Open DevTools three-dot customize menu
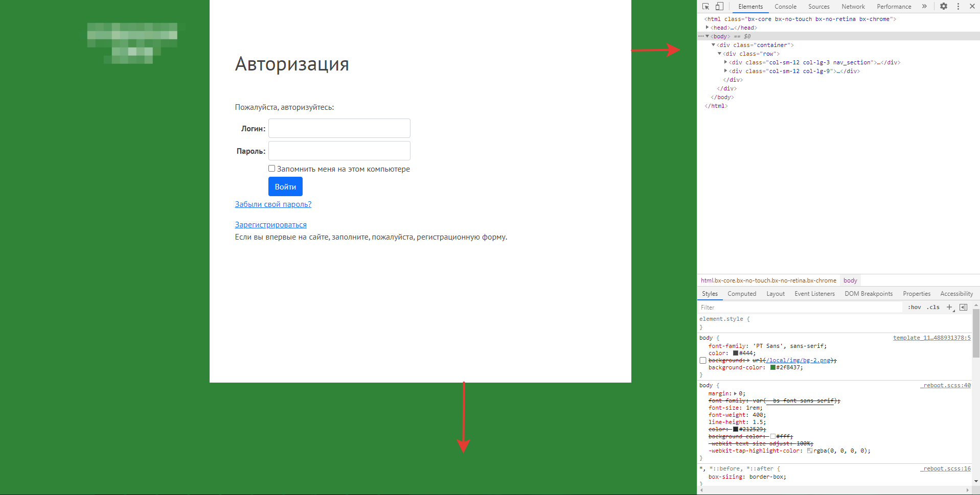The width and height of the screenshot is (980, 495). pyautogui.click(x=958, y=6)
